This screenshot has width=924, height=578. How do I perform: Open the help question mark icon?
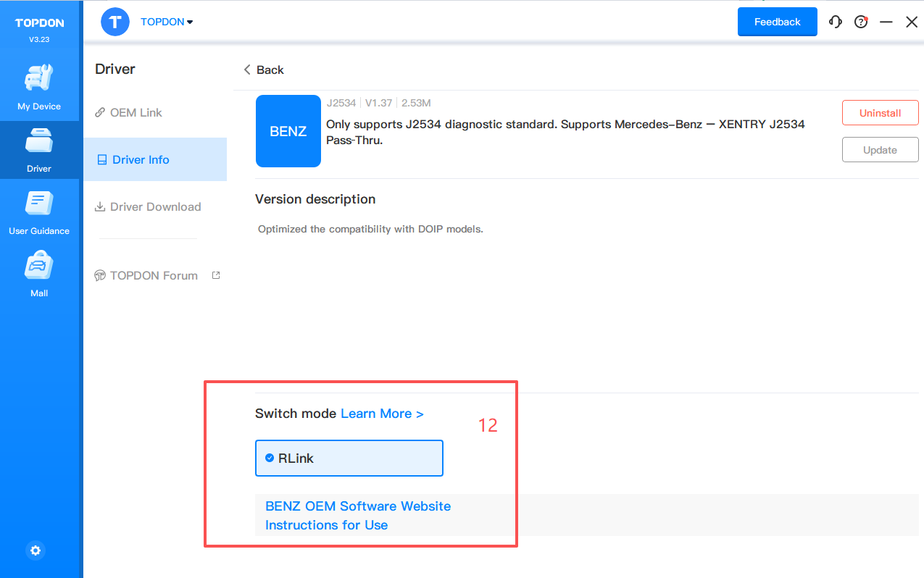(861, 22)
